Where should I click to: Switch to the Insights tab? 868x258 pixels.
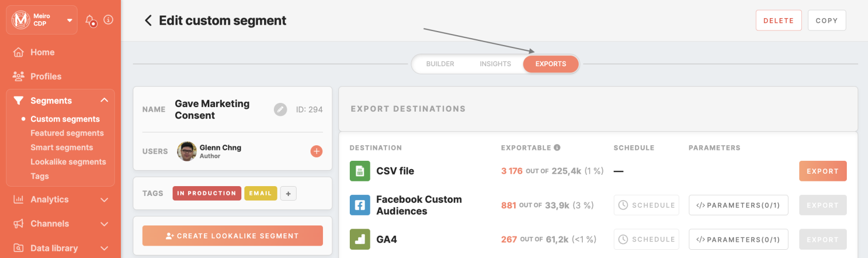coord(495,64)
